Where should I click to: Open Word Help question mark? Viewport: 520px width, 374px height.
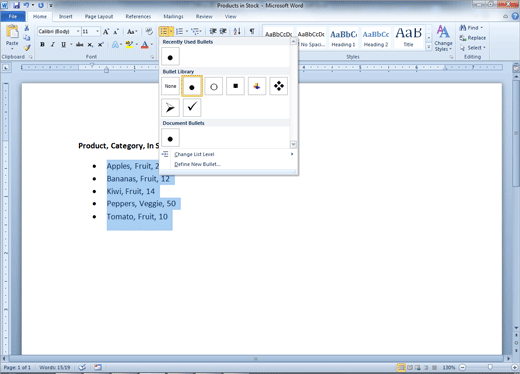(516, 16)
